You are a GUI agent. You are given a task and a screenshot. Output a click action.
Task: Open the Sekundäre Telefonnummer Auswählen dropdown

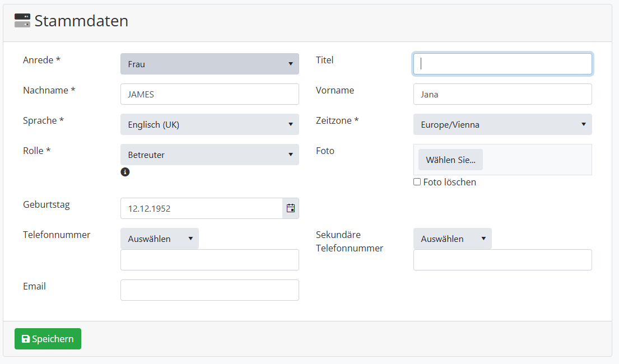click(452, 239)
